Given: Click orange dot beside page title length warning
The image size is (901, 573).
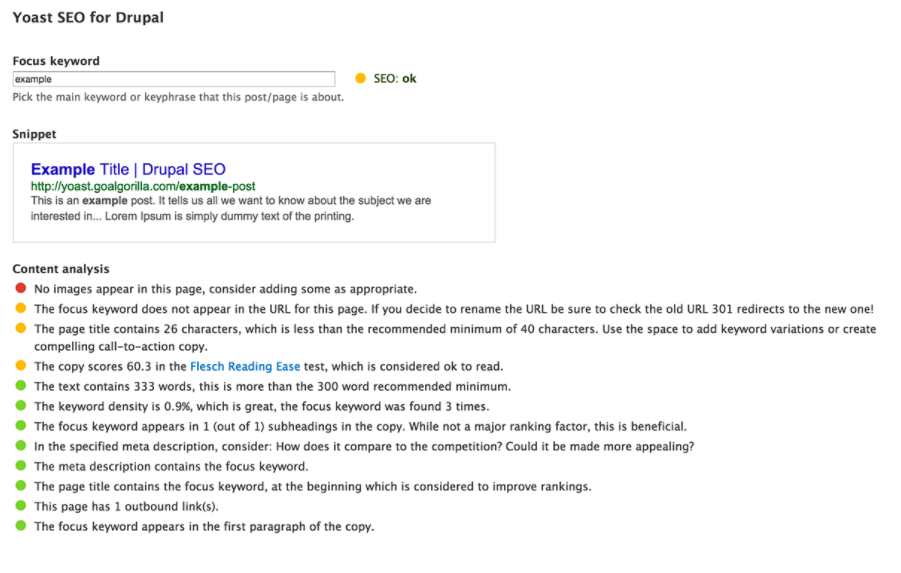Looking at the screenshot, I should [x=21, y=328].
